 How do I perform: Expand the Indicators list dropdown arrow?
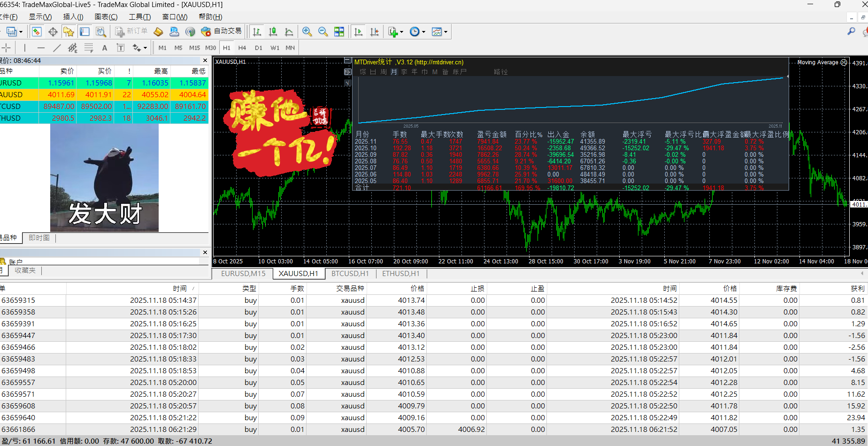[401, 32]
